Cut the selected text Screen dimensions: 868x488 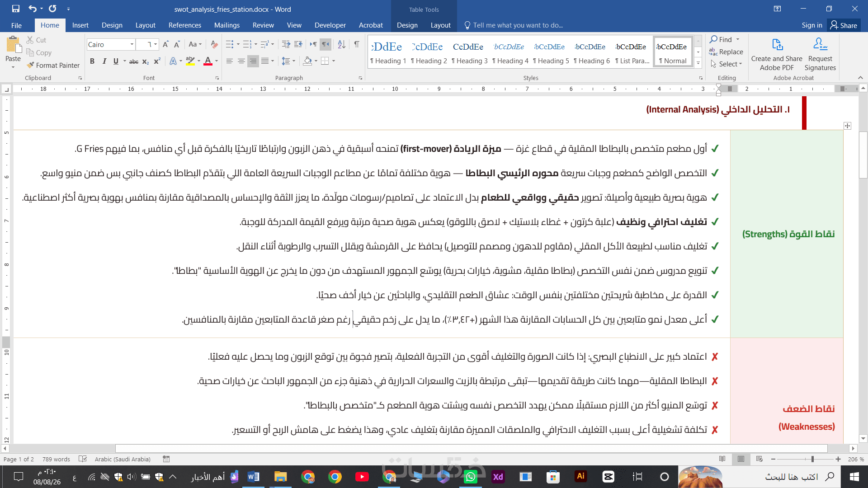click(x=36, y=40)
